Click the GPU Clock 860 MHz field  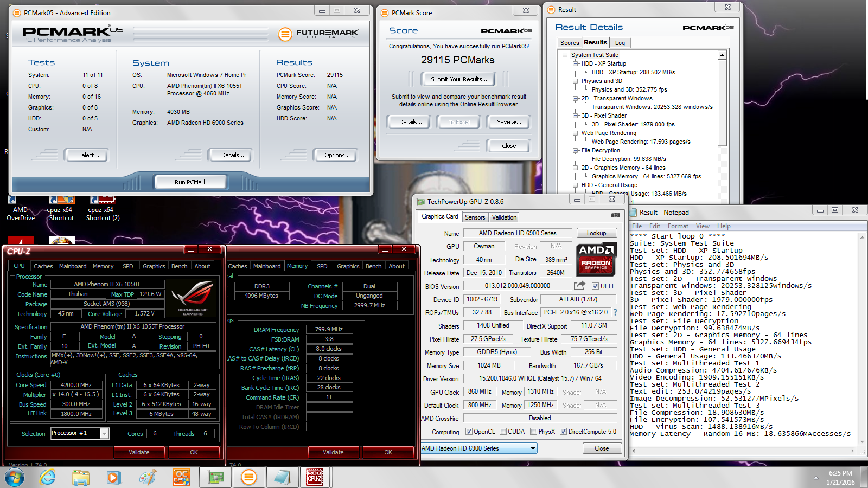coord(480,391)
